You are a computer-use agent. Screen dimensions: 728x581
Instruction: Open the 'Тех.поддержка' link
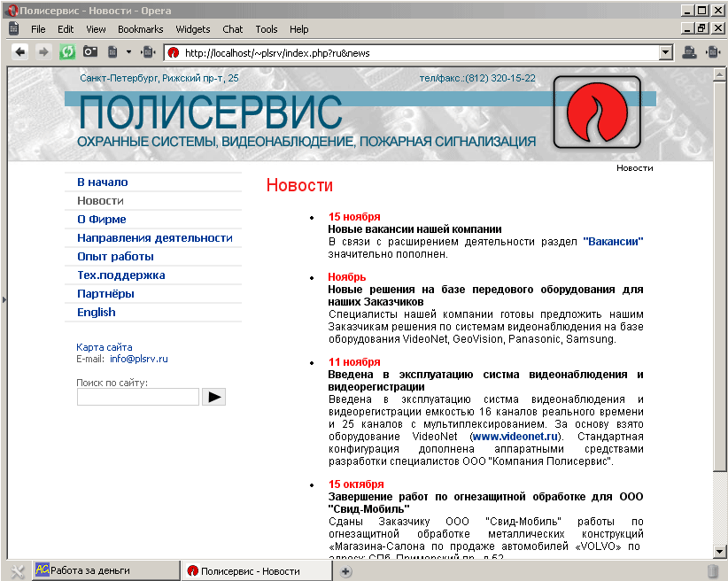121,275
